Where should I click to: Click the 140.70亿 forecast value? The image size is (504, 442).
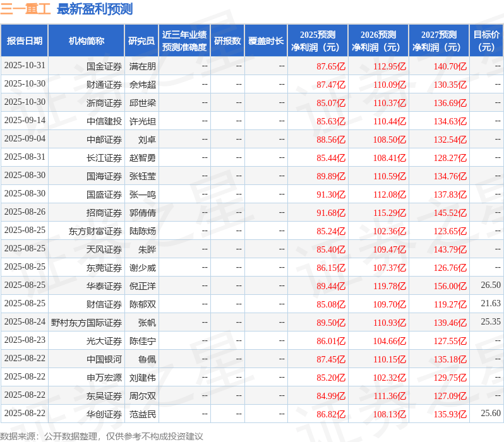pos(450,66)
